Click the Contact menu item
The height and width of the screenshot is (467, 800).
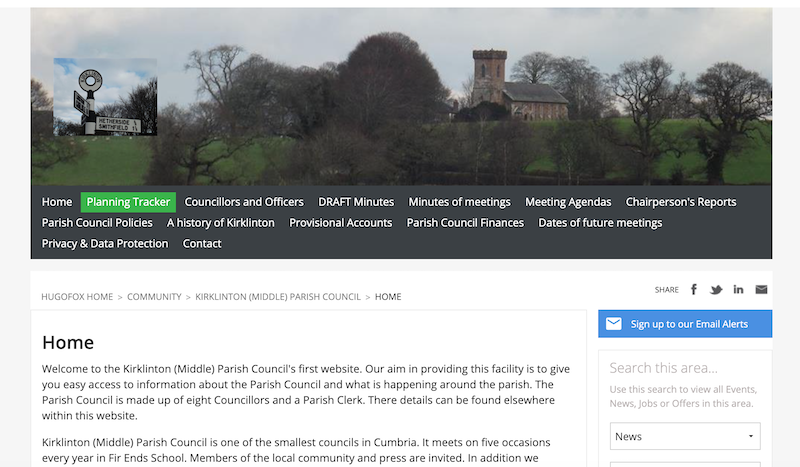coord(202,244)
